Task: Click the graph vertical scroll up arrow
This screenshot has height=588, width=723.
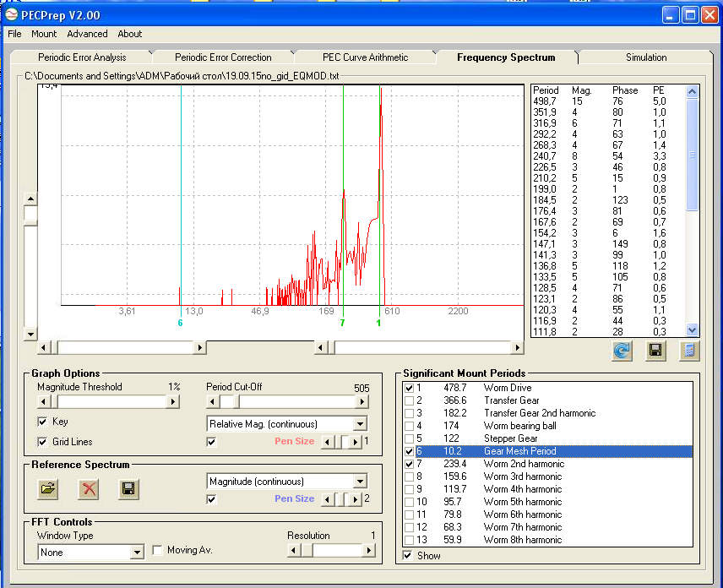Action: tap(30, 199)
